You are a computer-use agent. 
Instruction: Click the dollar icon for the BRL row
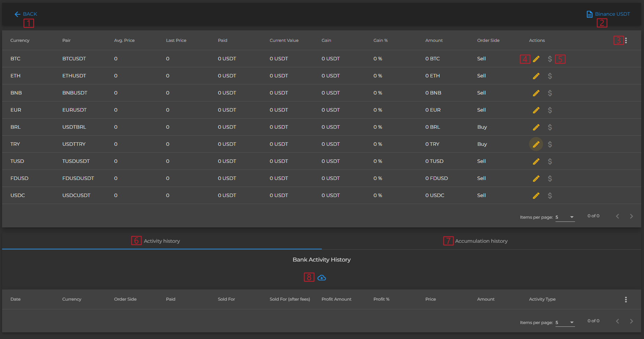pos(550,127)
